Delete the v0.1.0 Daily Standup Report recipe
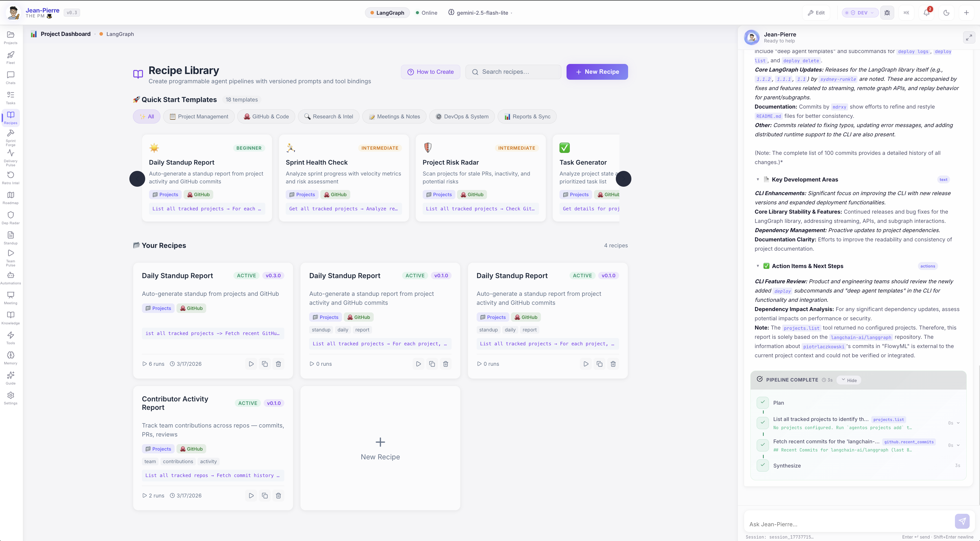980x541 pixels. click(446, 364)
